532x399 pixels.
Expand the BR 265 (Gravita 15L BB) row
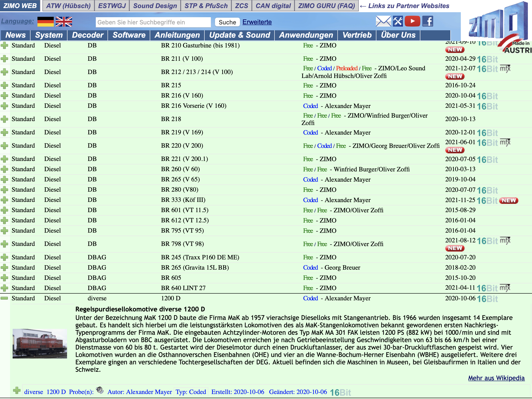(4, 267)
